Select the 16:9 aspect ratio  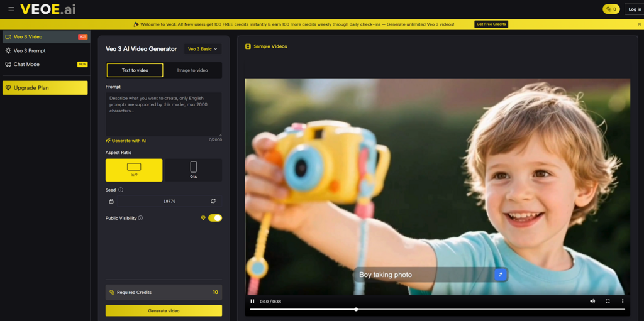[x=134, y=170]
